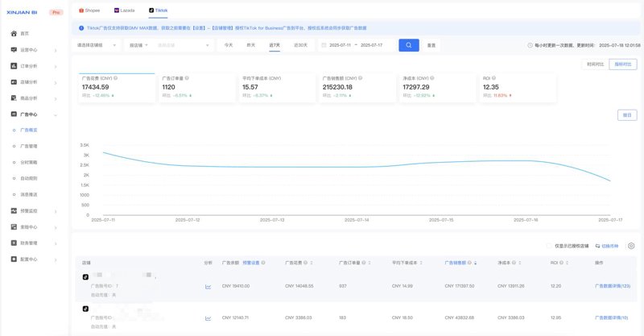
Task: Sort table by 净成本 column arrows
Action: tap(519, 263)
